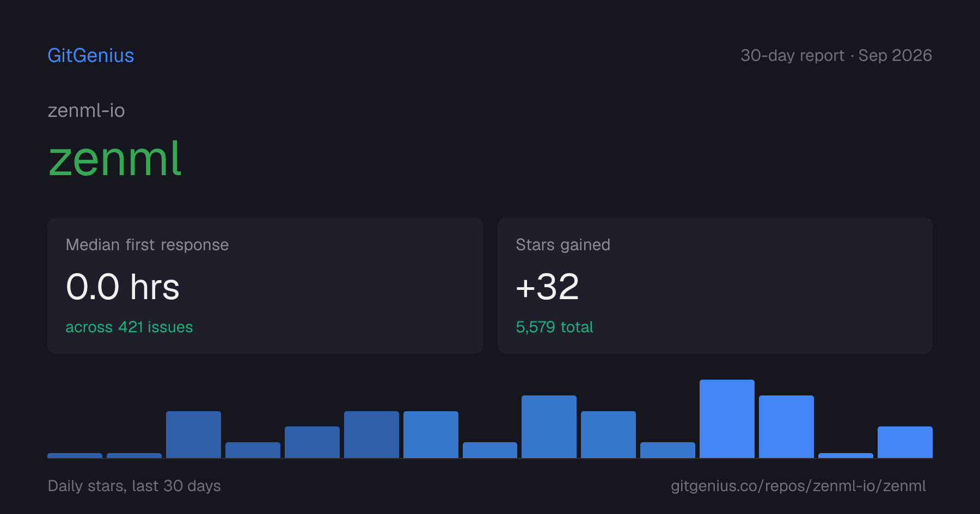Select the tallest bar in the chart
Image resolution: width=980 pixels, height=514 pixels.
(727, 419)
